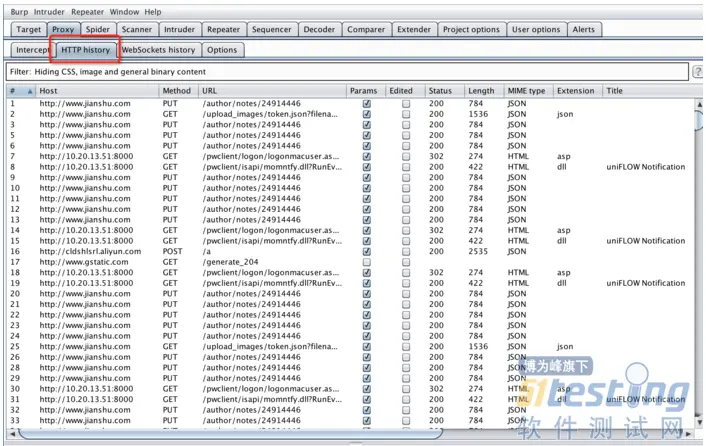The height and width of the screenshot is (446, 706).
Task: Switch to the Sequencer tab
Action: [272, 29]
